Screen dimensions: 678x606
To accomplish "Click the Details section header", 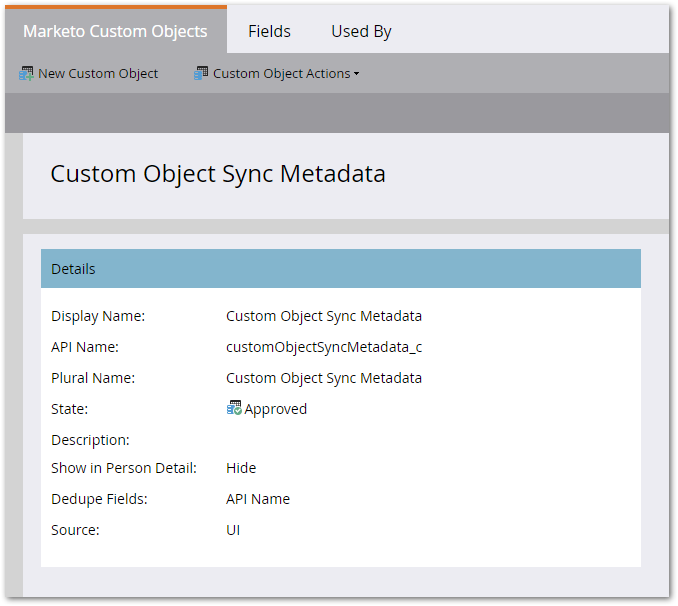I will (x=340, y=269).
